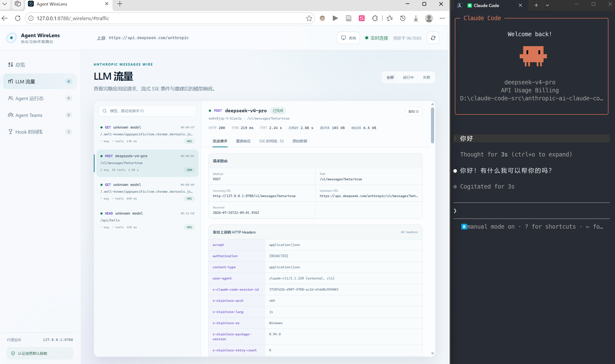Click the 实时连接 status indicator
Viewport: 615px width, 364px height.
[x=376, y=38]
